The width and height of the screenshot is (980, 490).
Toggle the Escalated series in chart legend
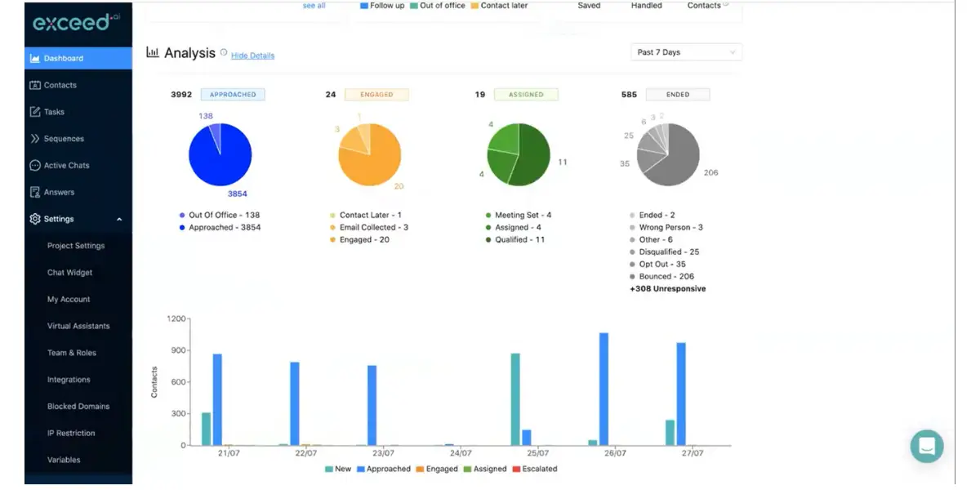[x=534, y=469]
